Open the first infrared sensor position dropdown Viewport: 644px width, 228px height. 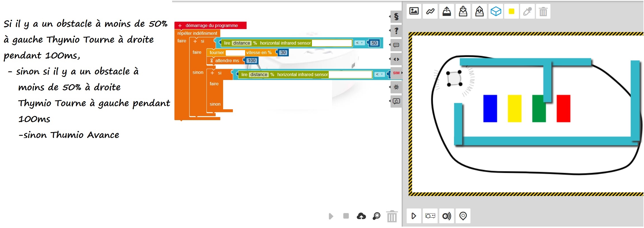click(332, 43)
